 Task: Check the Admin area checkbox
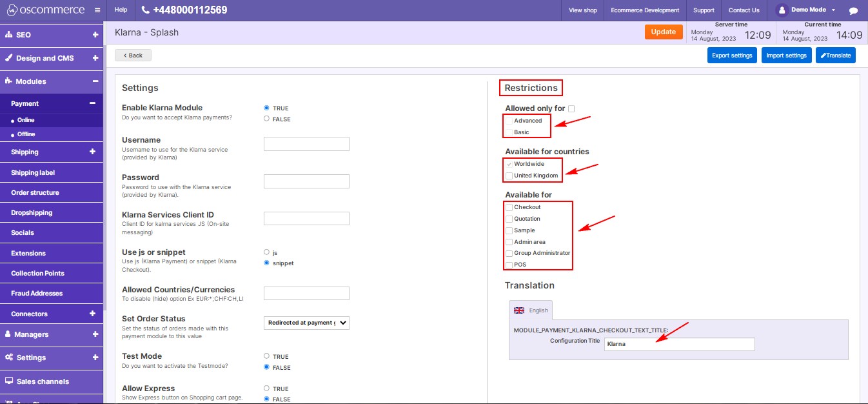point(509,242)
